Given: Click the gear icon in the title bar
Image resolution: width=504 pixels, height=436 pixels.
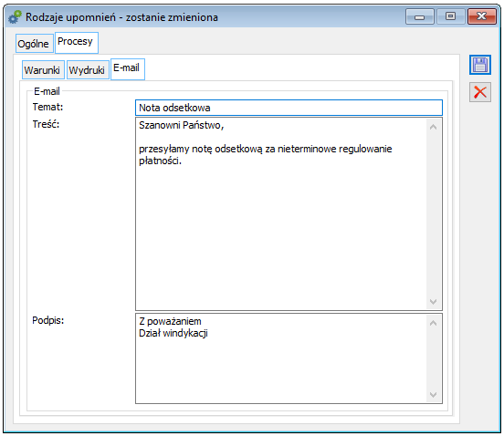Looking at the screenshot, I should point(15,17).
